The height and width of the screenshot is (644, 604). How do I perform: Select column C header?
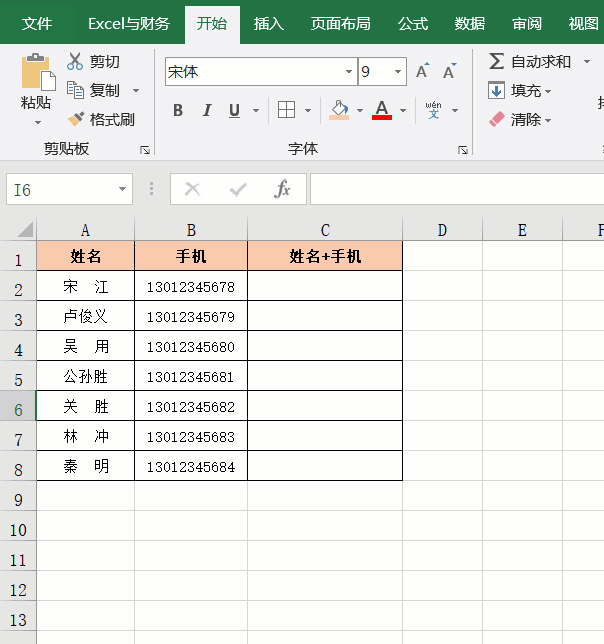(x=325, y=230)
